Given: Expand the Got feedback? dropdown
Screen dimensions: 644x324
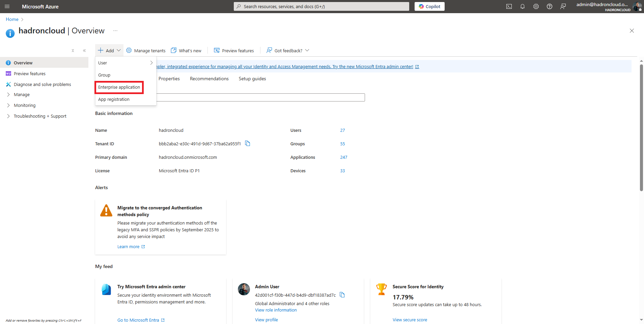Looking at the screenshot, I should click(288, 51).
